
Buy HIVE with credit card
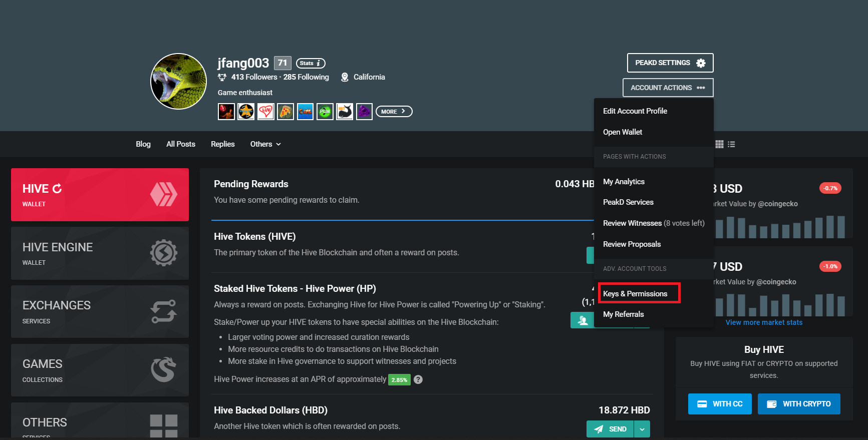click(720, 404)
